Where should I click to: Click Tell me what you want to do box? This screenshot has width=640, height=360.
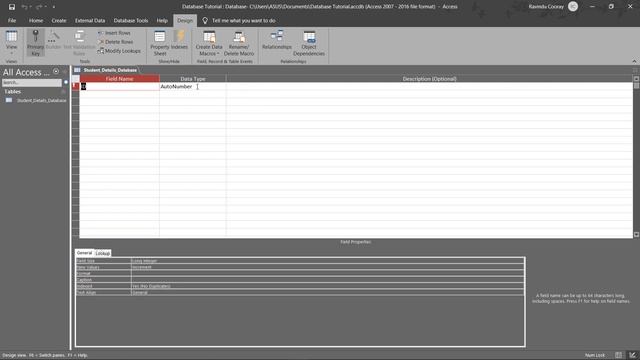pyautogui.click(x=243, y=20)
